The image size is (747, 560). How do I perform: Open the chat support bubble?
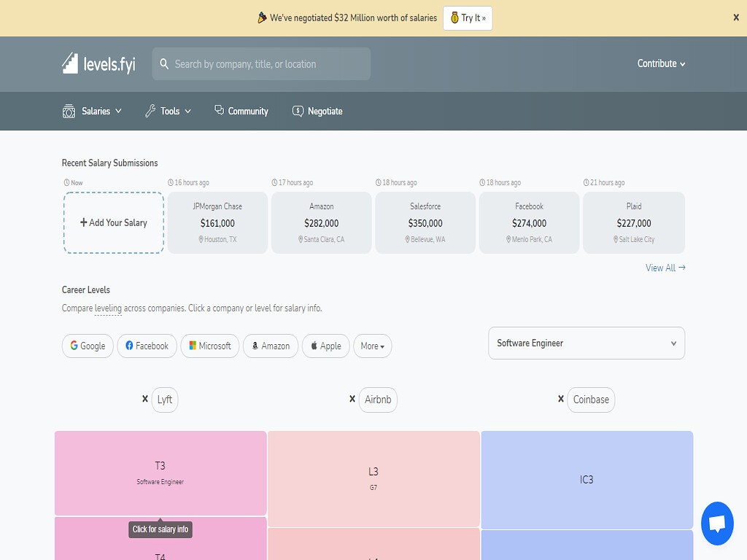pyautogui.click(x=716, y=523)
